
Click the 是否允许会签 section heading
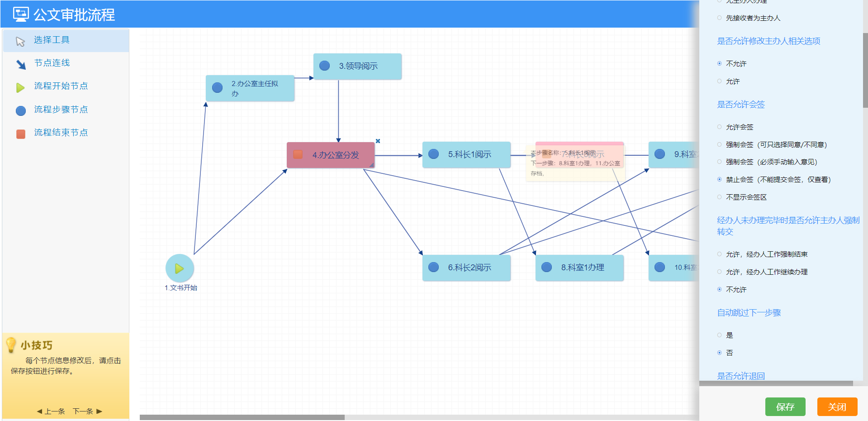click(x=741, y=105)
